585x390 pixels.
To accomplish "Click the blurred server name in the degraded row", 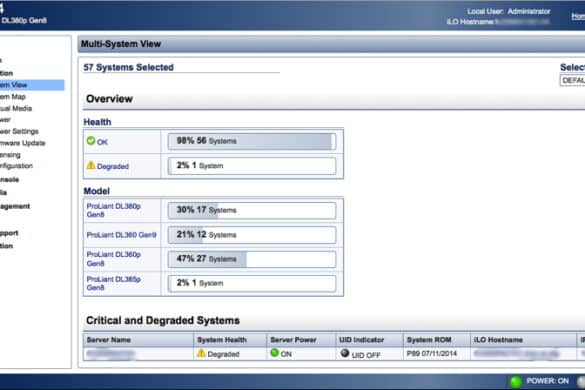I will click(111, 354).
